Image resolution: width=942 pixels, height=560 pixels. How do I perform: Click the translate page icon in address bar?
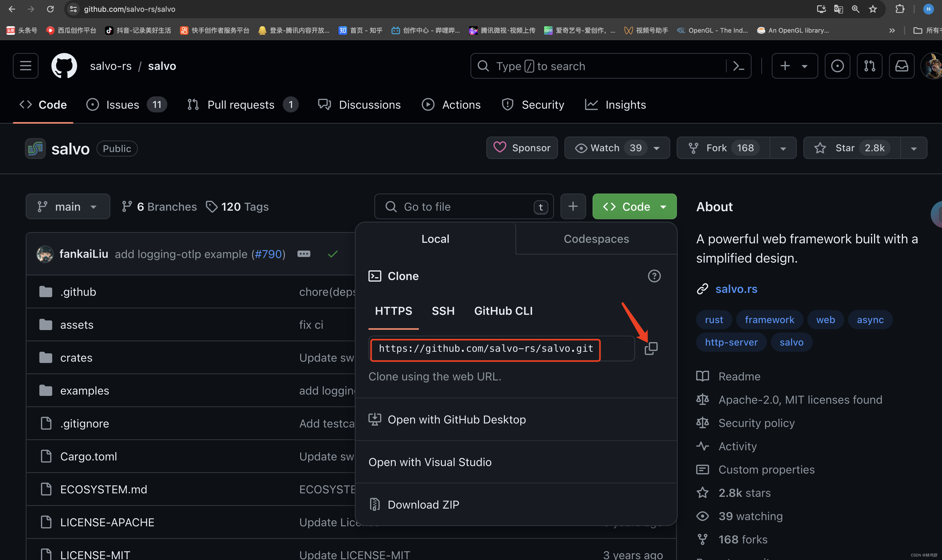click(x=838, y=9)
